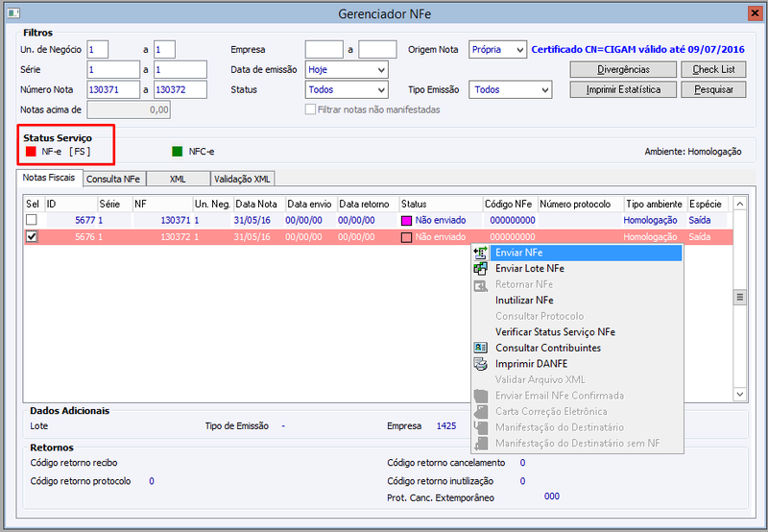
Task: Click the Imprimir DANFE printer icon
Action: [x=481, y=364]
